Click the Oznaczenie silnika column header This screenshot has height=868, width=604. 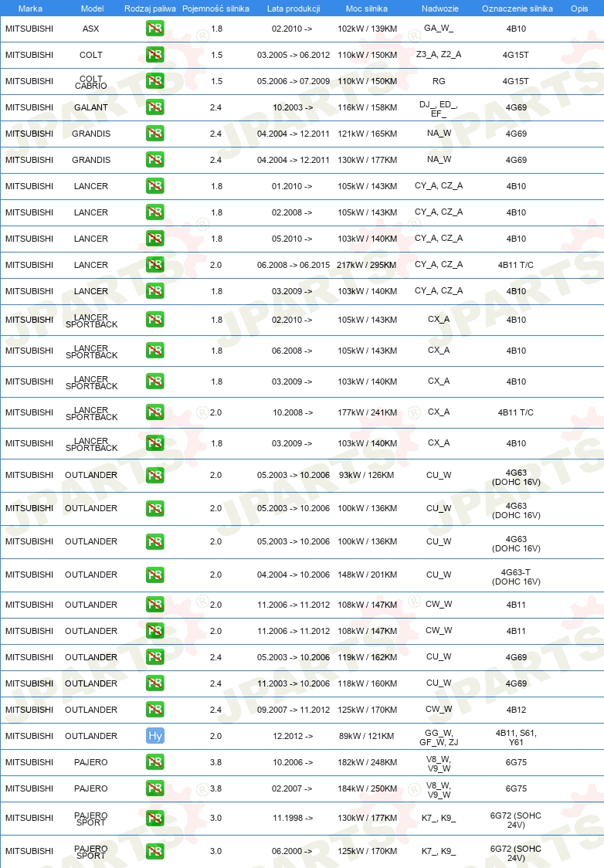517,8
